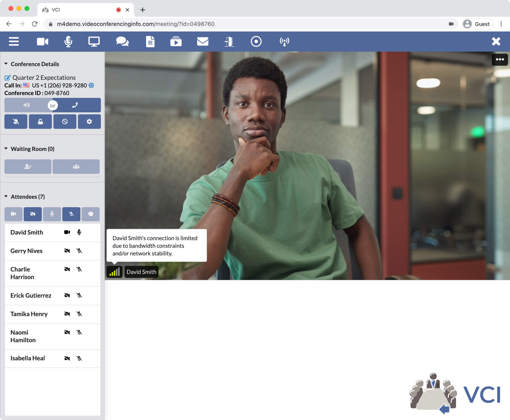The image size is (510, 420).
Task: Click the screen sharing icon in toolbar
Action: coord(94,41)
